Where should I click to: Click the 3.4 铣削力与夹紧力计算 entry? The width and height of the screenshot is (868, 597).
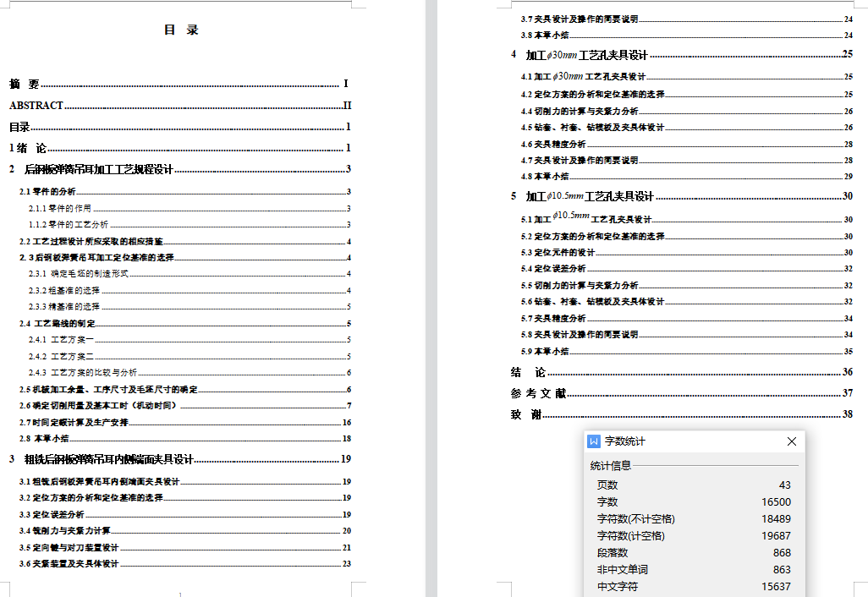(x=185, y=530)
